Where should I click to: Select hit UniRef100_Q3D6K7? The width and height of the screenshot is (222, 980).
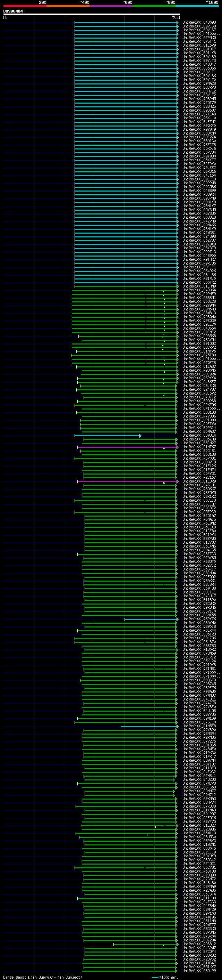199,489
